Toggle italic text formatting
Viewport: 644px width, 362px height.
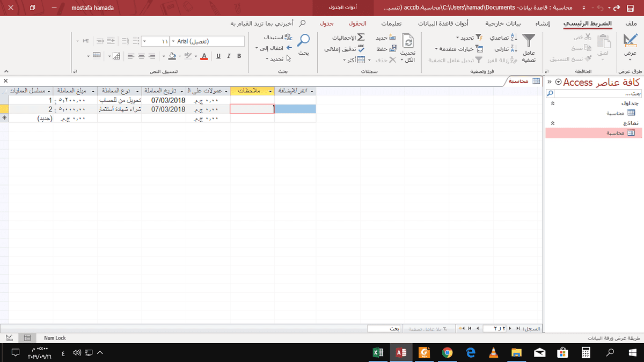pos(229,56)
